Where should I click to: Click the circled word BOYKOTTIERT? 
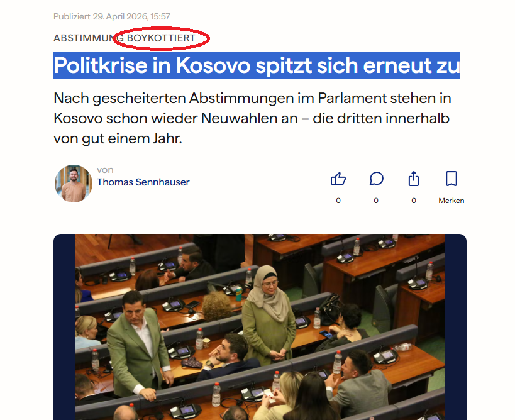[161, 38]
